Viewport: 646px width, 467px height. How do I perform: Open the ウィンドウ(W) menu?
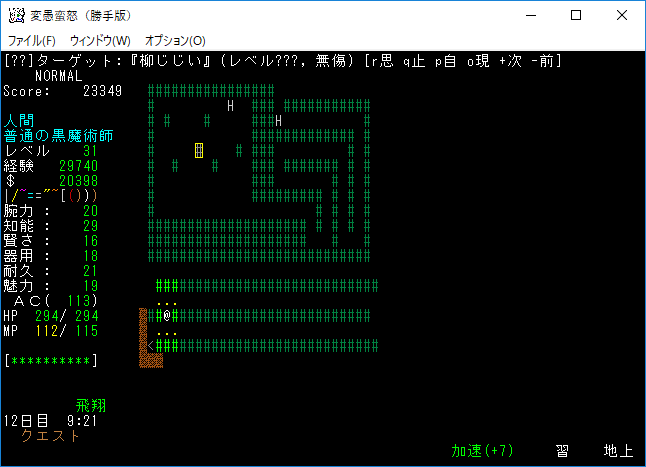tap(100, 41)
